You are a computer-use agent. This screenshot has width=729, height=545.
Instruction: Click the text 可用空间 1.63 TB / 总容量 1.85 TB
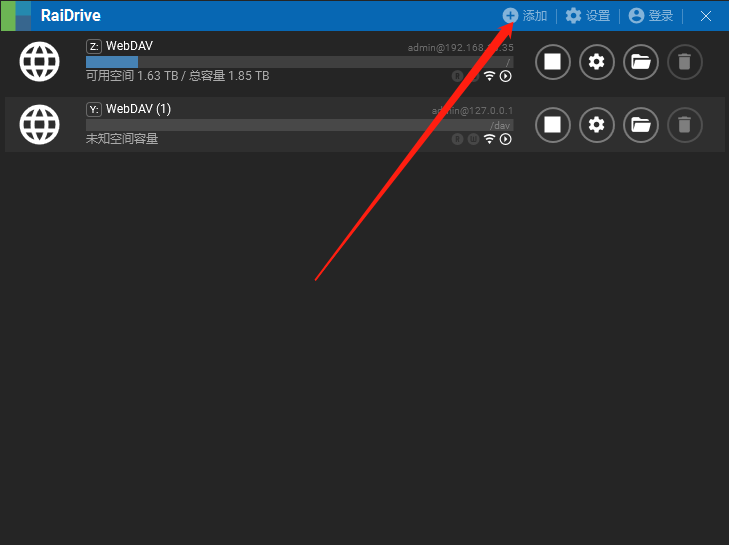pos(178,76)
